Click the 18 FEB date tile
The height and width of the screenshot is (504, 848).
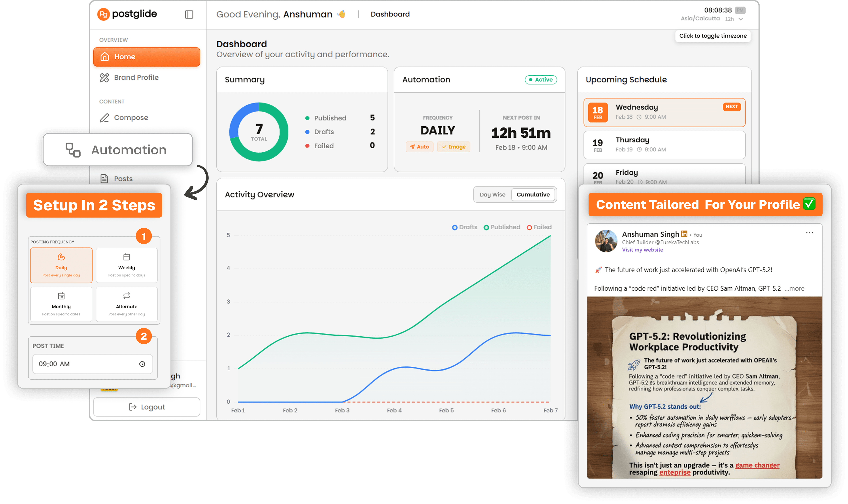[598, 112]
